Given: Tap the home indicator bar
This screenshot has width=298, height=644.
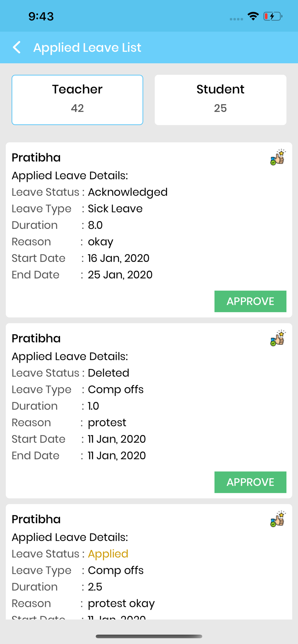Looking at the screenshot, I should (149, 636).
